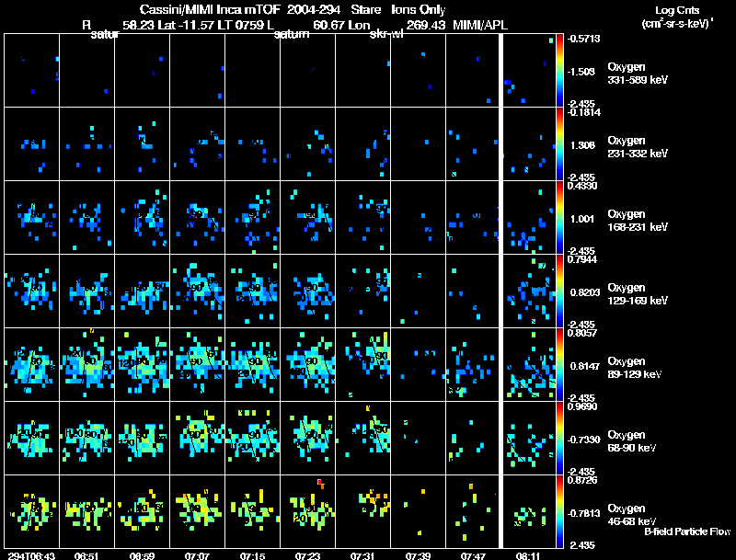Viewport: 736px width, 560px height.
Task: Click the 0.8057 color scale value
Action: 582,333
